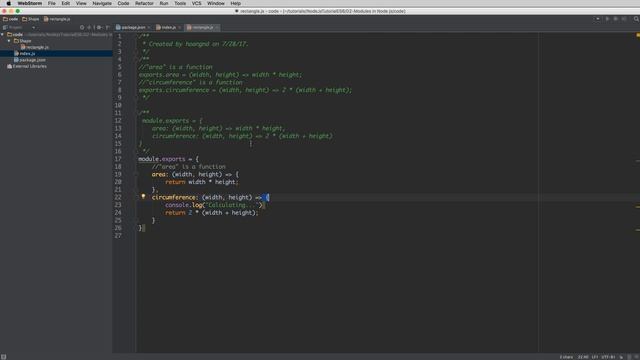Click the rectangle.js breadcrumb in navigation bar

click(57, 19)
